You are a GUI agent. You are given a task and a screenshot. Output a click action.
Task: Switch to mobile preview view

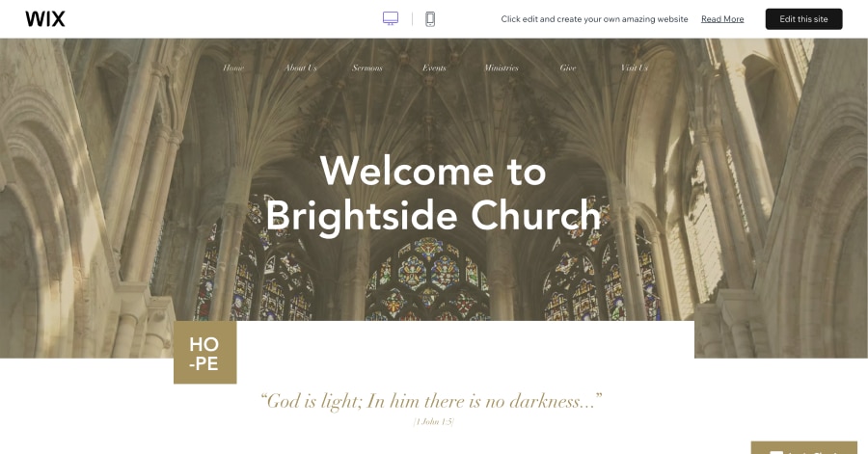[430, 19]
